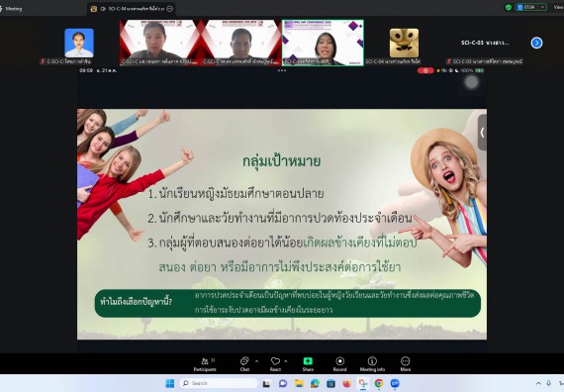Click the Meeting tab label

13,9
